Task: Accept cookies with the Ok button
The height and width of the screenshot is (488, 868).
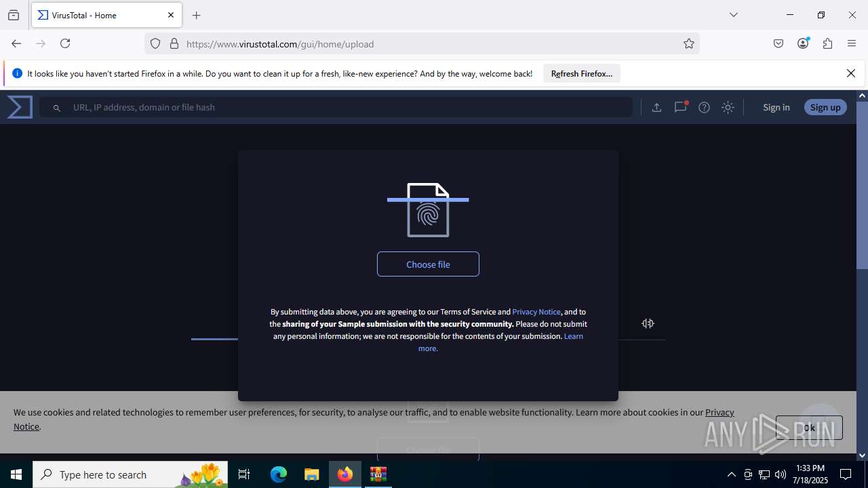Action: pos(809,428)
